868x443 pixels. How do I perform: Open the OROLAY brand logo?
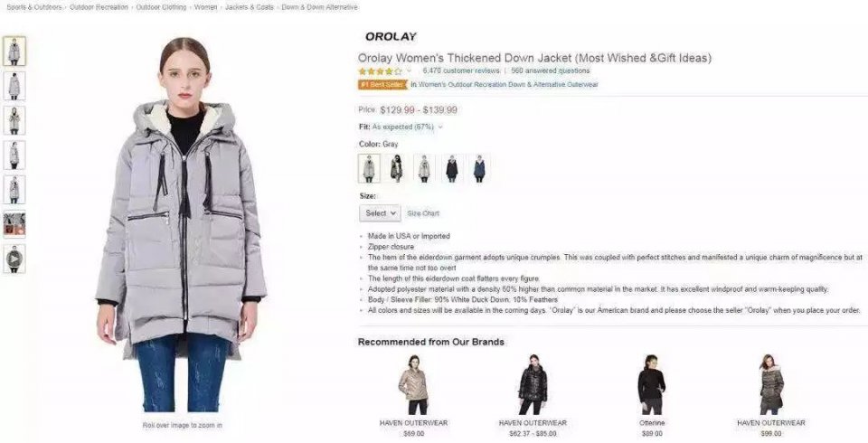391,36
